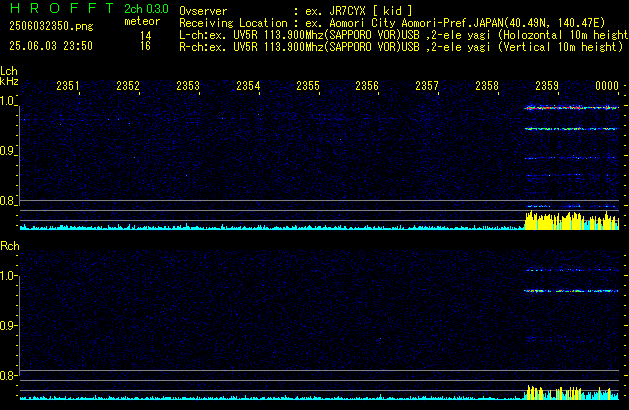Viewport: 629px width, 410px height.
Task: Click Rch 0.8 kHz axis label
Action: coord(7,376)
